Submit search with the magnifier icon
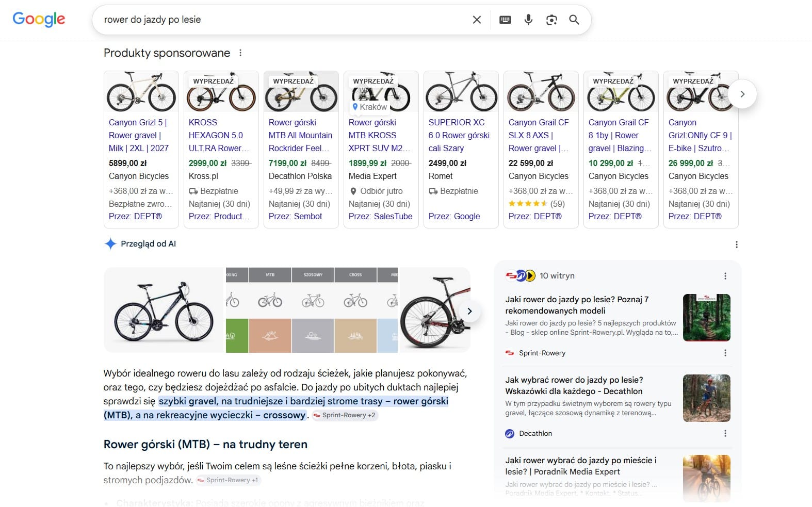Image resolution: width=812 pixels, height=507 pixels. (x=574, y=20)
